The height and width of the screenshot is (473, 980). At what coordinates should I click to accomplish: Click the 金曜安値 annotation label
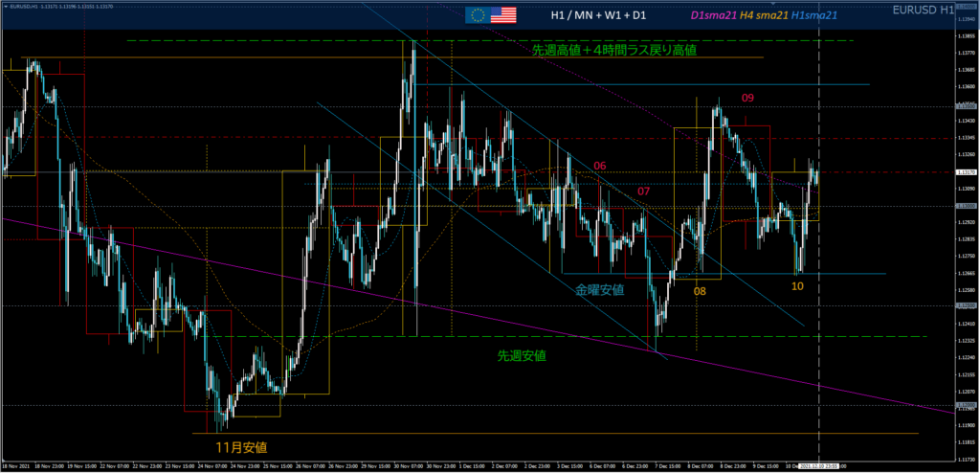[599, 288]
